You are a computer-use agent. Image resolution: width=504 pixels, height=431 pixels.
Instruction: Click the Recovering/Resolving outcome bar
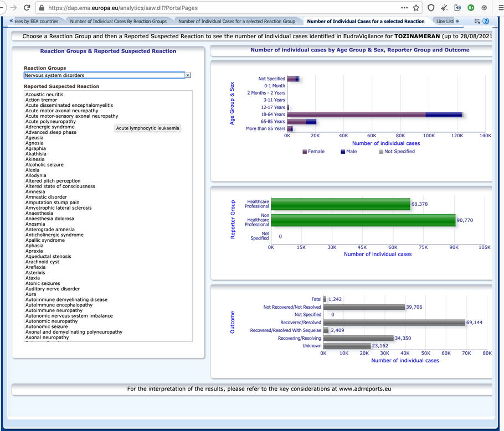[359, 338]
